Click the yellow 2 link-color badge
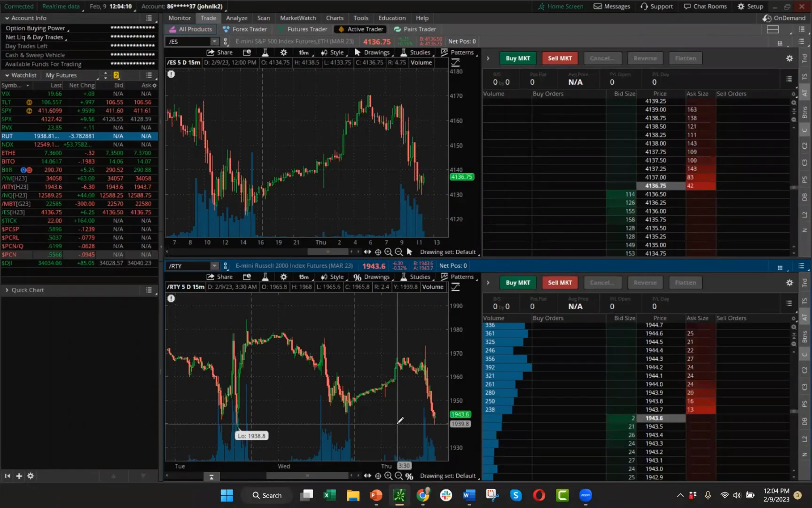Screen dimensions: 812x508 [116, 75]
